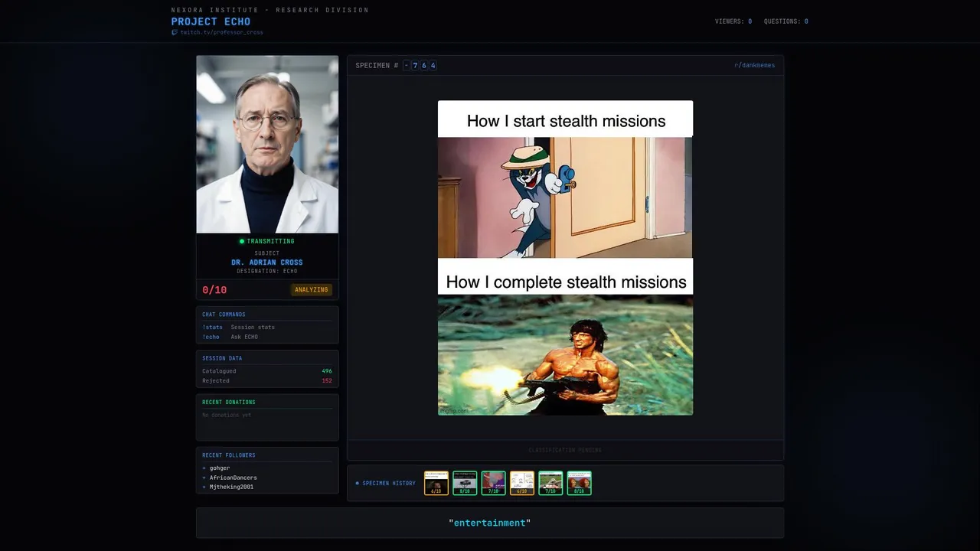Open the green field history thumbnail rated 7/10
This screenshot has height=551, width=980.
pyautogui.click(x=550, y=483)
